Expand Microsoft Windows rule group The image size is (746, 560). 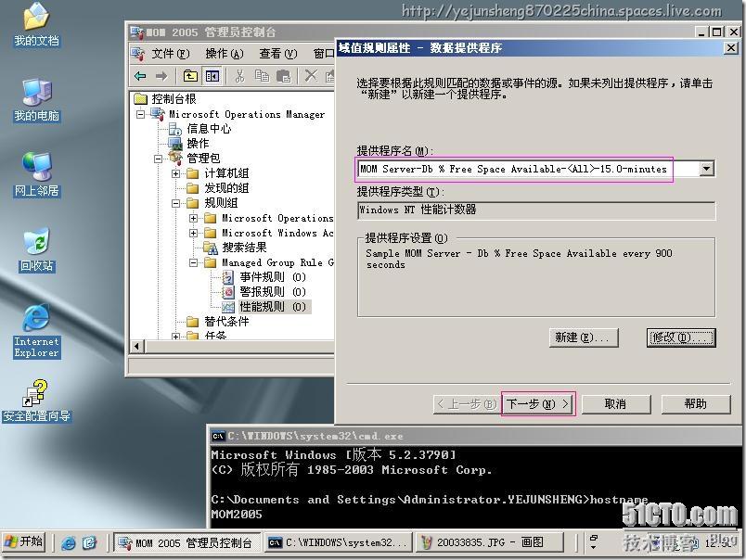click(193, 233)
